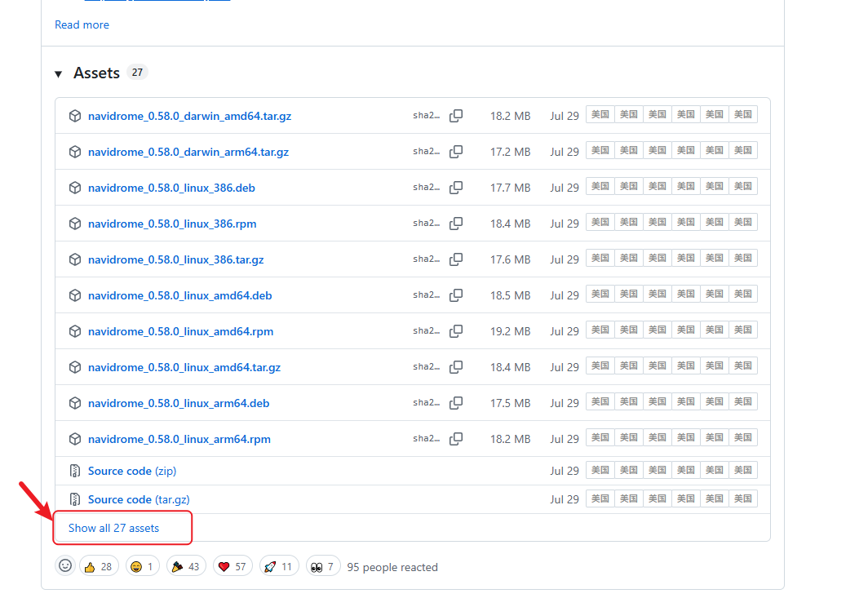This screenshot has width=868, height=607.
Task: Click zip file icon beside Source code (tar.gz)
Action: [x=75, y=499]
